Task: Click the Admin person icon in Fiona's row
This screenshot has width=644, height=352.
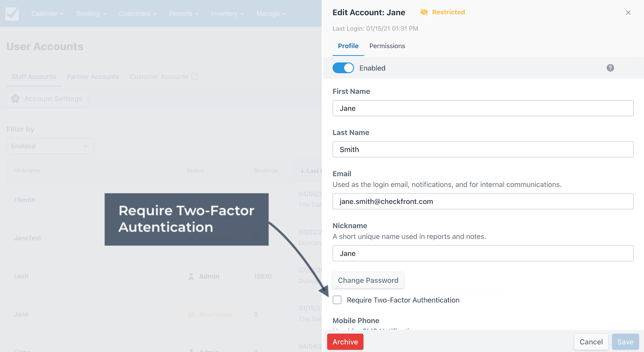Action: click(191, 350)
